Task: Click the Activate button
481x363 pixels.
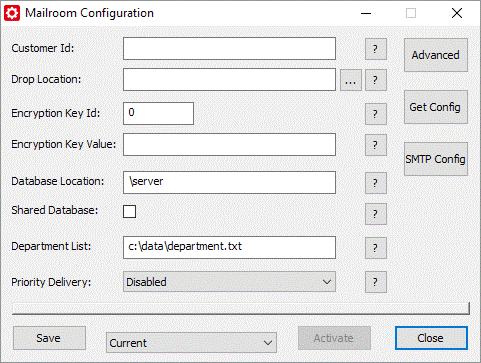Action: 334,338
